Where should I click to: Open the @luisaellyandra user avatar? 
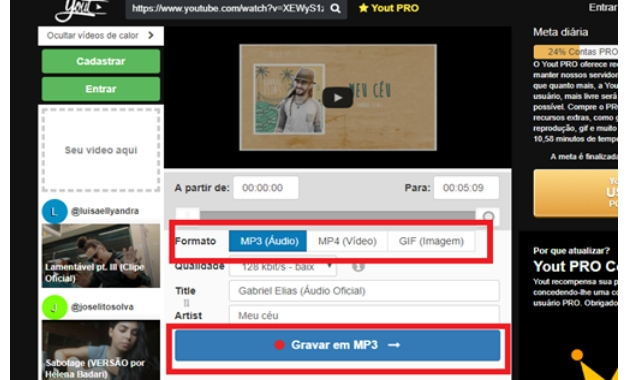point(54,211)
